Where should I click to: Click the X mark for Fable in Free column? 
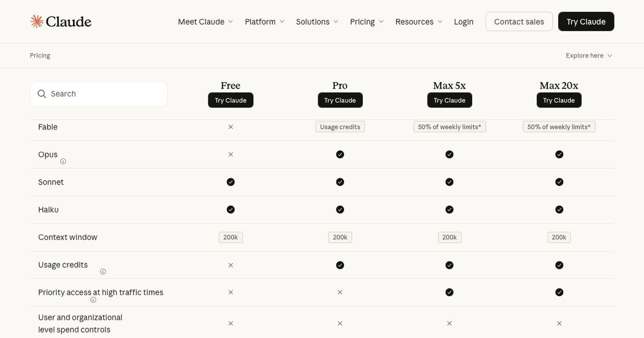(x=231, y=127)
